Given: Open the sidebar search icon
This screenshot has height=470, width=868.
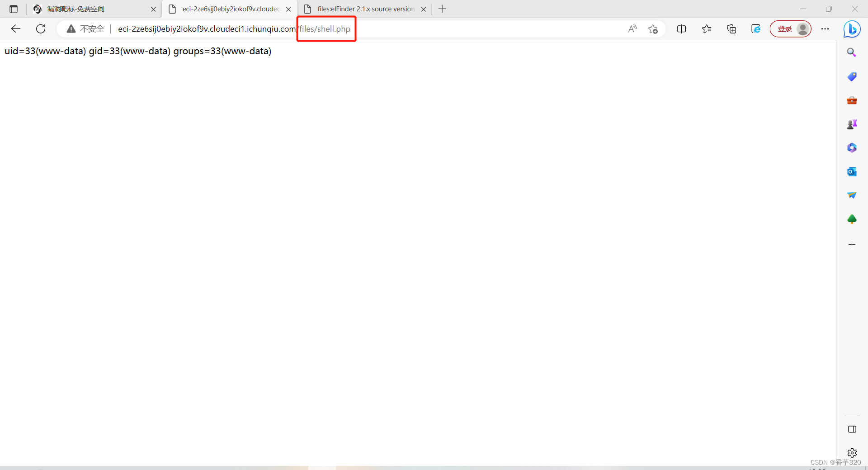Looking at the screenshot, I should click(852, 52).
